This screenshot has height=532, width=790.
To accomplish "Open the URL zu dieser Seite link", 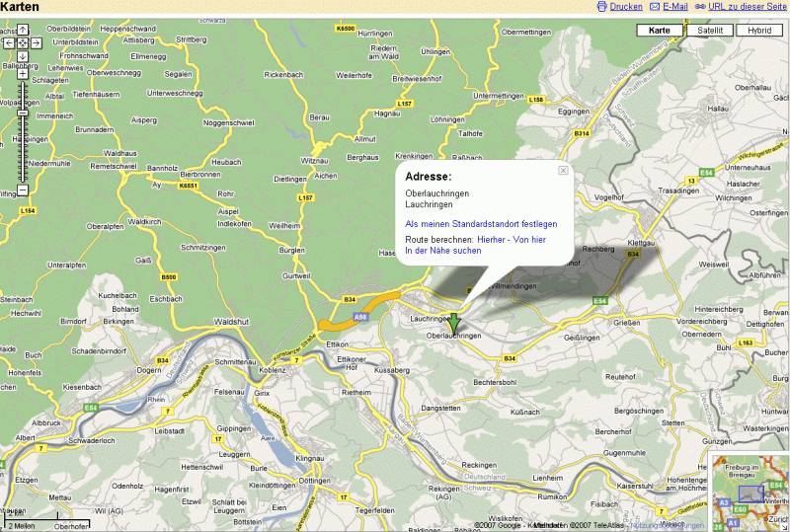I will tap(748, 7).
